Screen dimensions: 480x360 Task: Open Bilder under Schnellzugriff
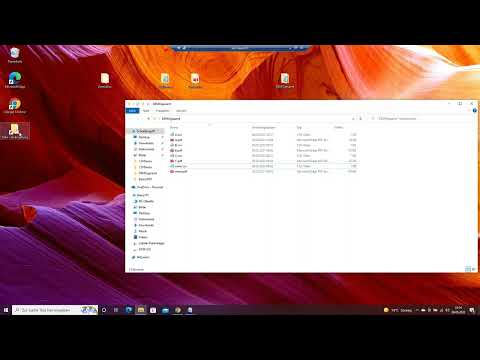(x=142, y=155)
